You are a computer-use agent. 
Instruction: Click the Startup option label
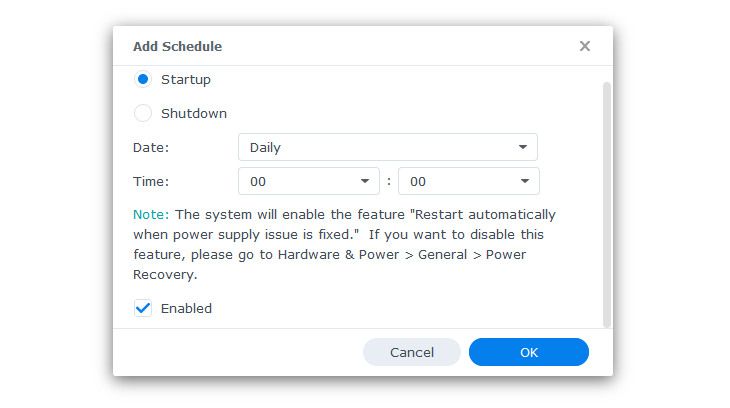186,79
